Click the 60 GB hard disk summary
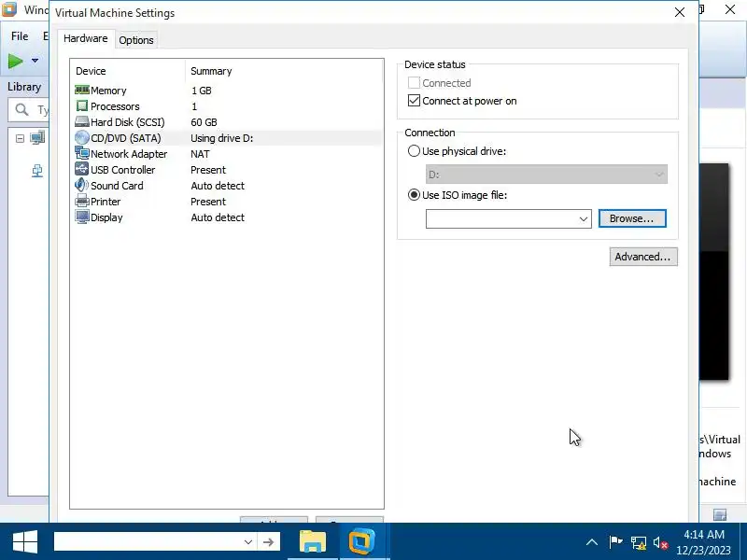 tap(204, 122)
